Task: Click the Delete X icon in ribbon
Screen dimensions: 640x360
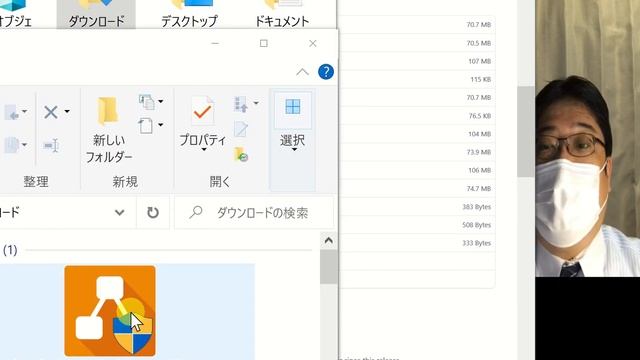Action: tap(51, 112)
